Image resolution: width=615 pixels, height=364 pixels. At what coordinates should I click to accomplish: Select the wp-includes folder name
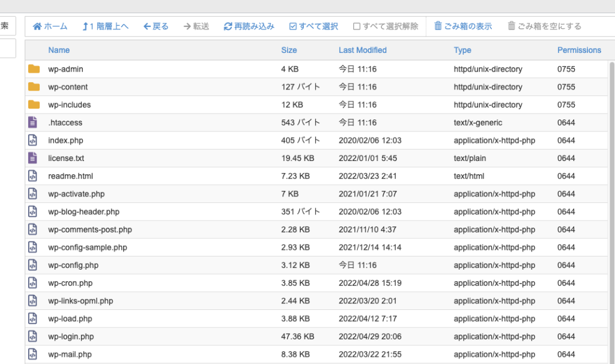coord(70,105)
